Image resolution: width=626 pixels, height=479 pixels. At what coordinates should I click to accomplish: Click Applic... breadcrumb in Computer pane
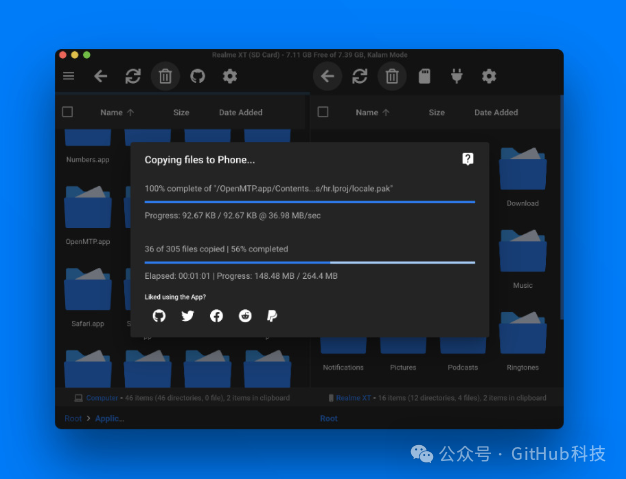pyautogui.click(x=110, y=418)
